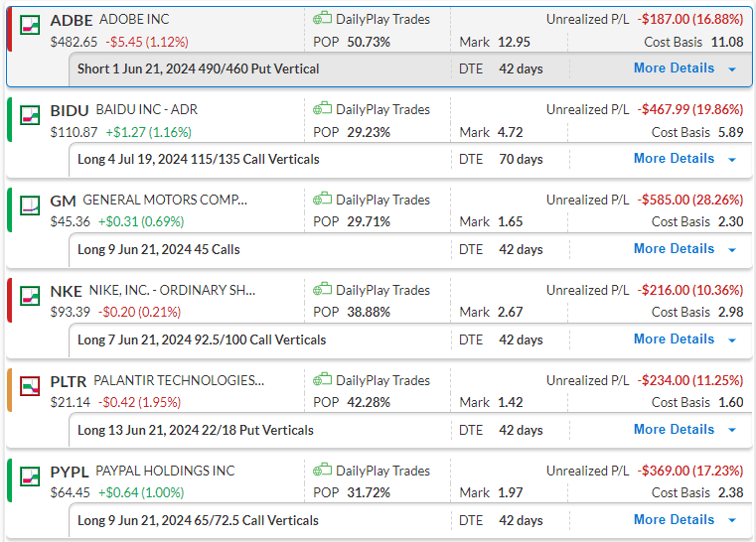This screenshot has width=756, height=542.
Task: Click 'Short 1 Jun 21, 2024 490/460 Put Vertical'
Action: pyautogui.click(x=198, y=68)
